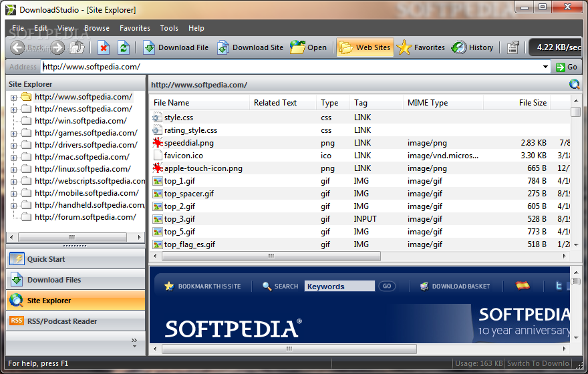
Task: Open the History toolbar button
Action: point(472,47)
